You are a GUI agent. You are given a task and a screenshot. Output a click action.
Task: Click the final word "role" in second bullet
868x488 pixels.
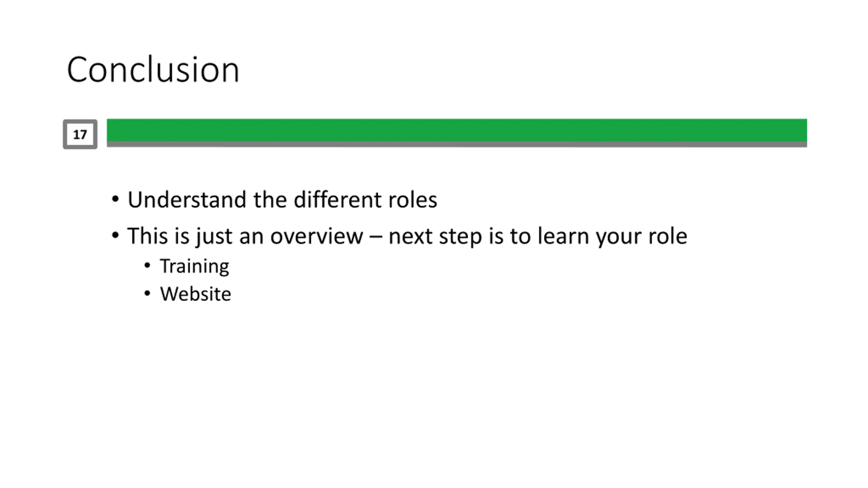coord(668,236)
